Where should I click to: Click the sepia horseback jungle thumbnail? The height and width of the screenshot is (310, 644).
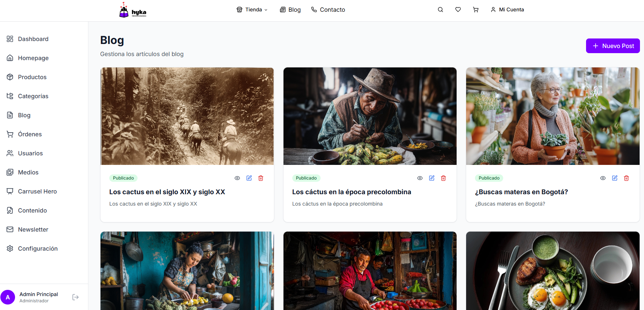pos(187,116)
